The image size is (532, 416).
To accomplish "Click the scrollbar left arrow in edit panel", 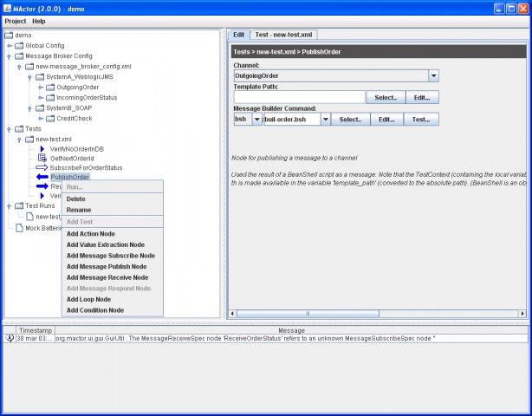I will (232, 314).
